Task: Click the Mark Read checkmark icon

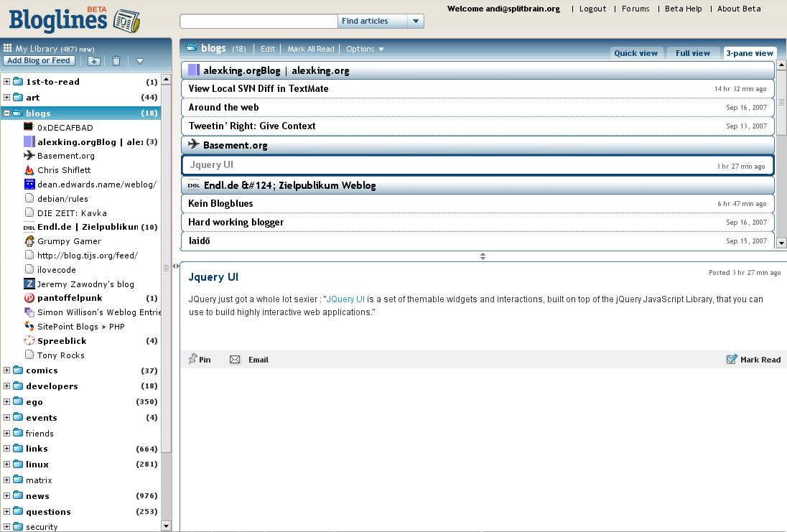Action: pos(732,359)
